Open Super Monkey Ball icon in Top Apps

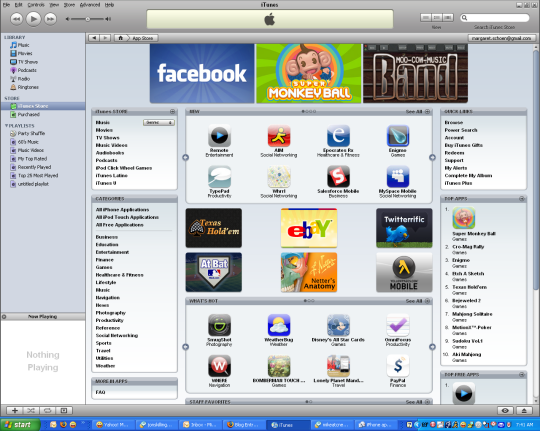[464, 218]
